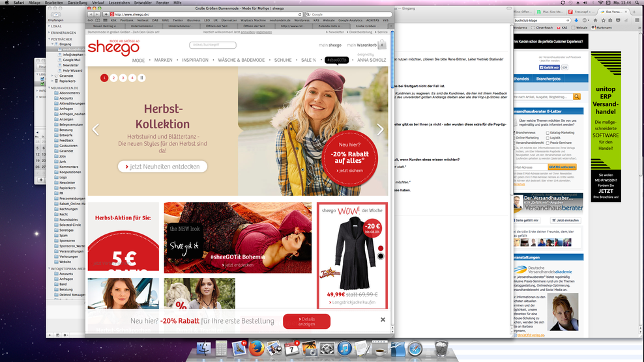
Task: Open the Trash in the dock
Action: click(x=441, y=348)
